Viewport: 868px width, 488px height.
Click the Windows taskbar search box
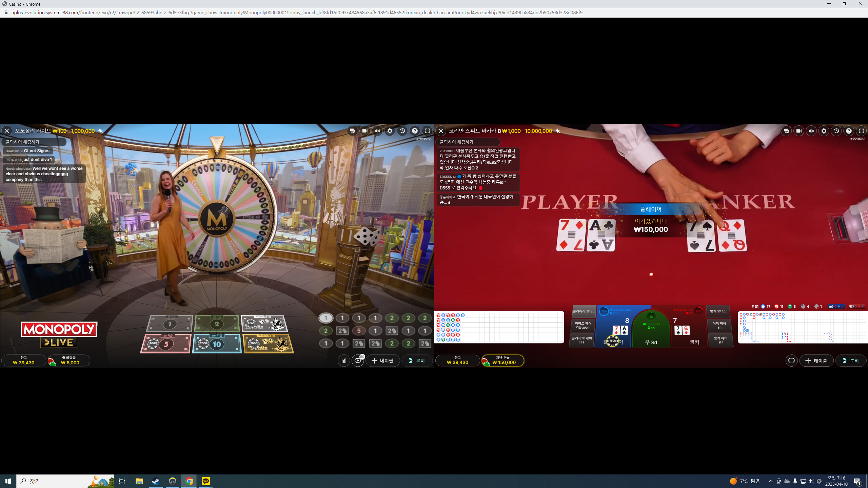[65, 481]
